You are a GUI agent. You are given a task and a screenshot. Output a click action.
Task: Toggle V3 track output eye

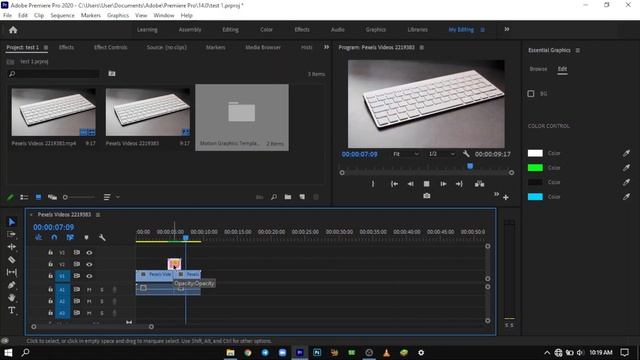pos(89,253)
